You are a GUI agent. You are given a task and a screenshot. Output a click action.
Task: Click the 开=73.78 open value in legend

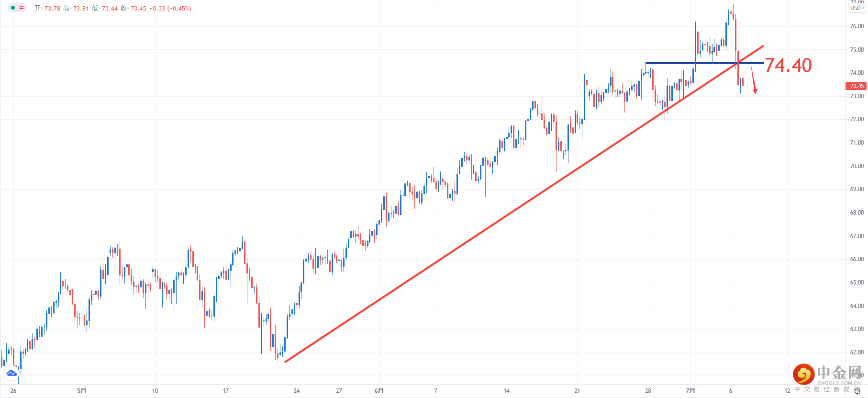47,9
